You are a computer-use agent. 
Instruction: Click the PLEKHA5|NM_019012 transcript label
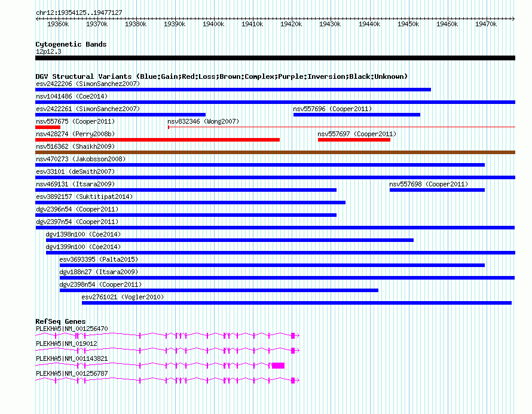66,344
